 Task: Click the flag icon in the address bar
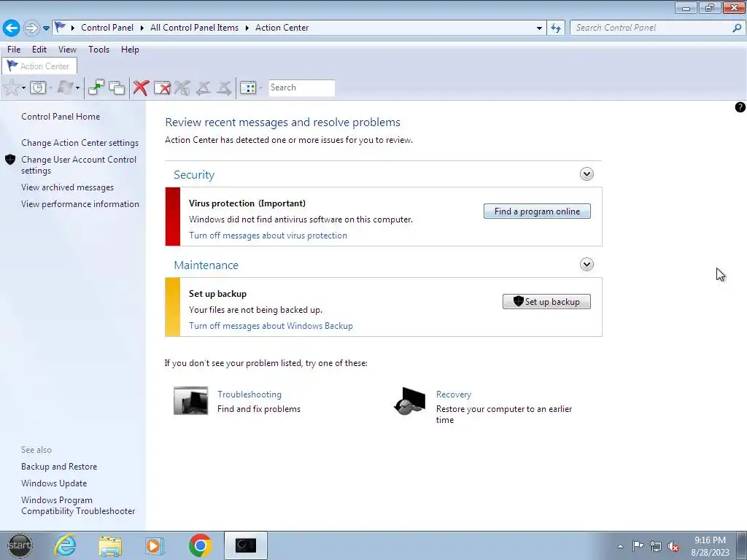click(60, 27)
